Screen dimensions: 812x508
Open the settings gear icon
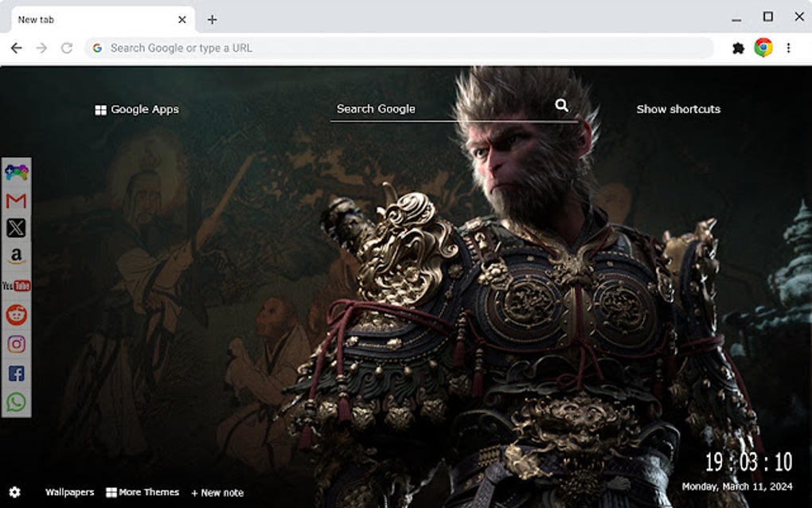[14, 492]
